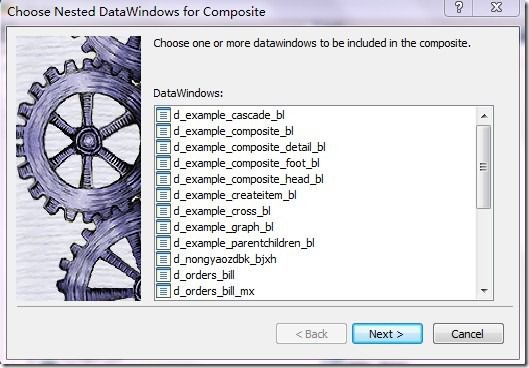Screen dimensions: 529x368
Task: Select the icon beside d_example_graph_bl
Action: coord(163,227)
